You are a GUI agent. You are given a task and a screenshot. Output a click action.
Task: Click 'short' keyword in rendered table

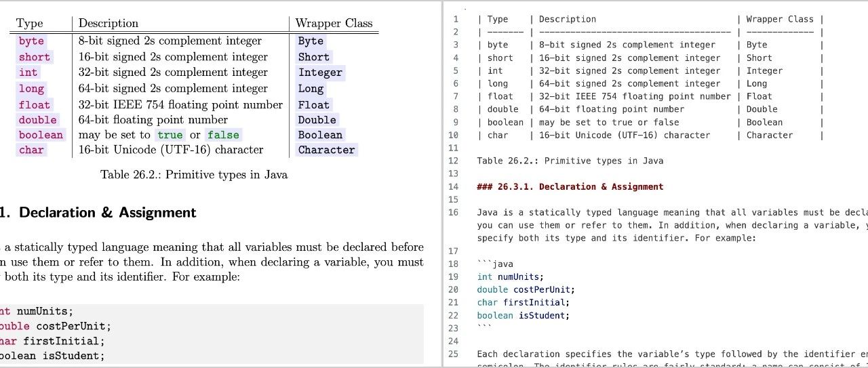tap(35, 57)
